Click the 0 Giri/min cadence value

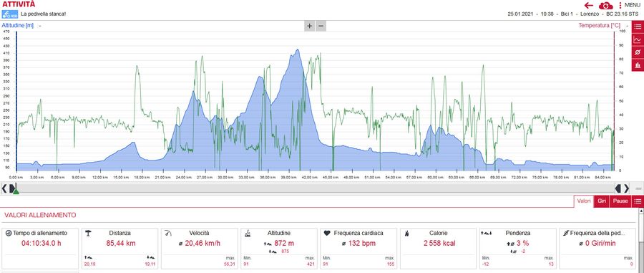600,244
